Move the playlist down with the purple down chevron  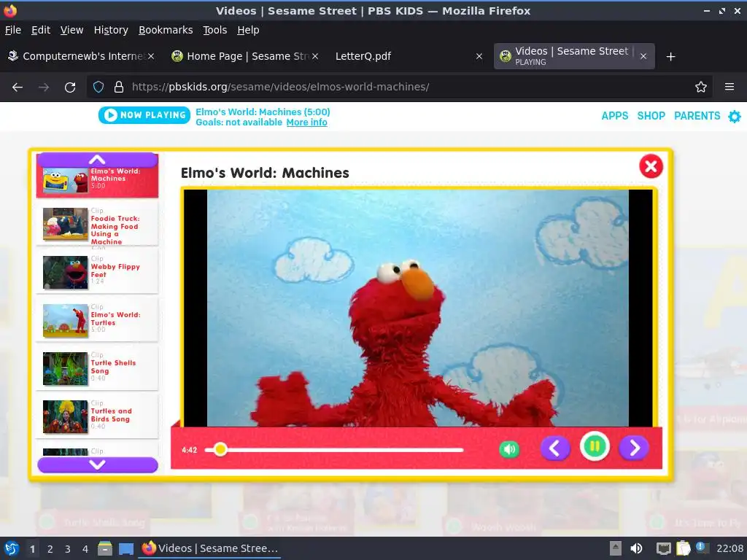coord(97,464)
